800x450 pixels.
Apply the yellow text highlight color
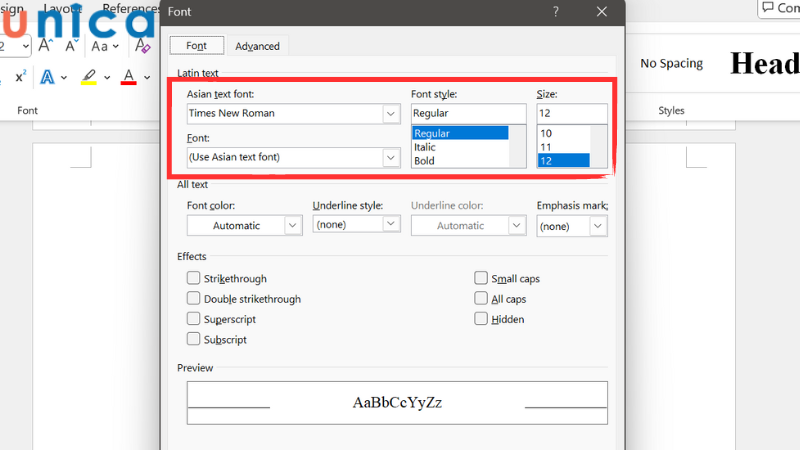pyautogui.click(x=89, y=77)
